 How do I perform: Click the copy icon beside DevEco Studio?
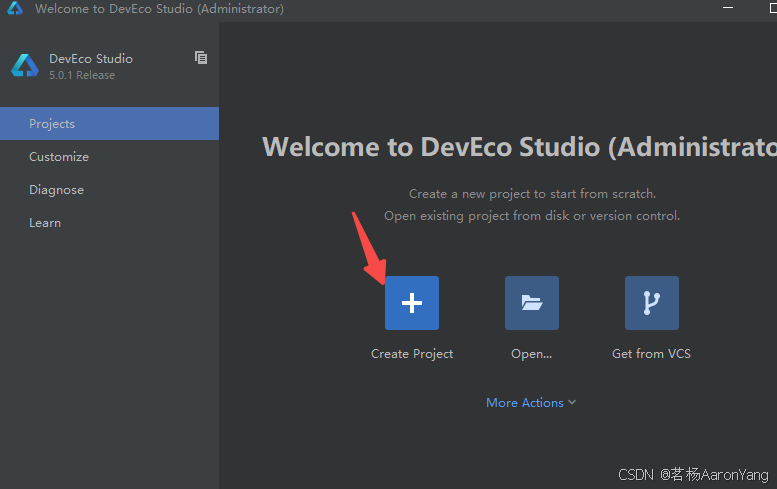[x=201, y=57]
